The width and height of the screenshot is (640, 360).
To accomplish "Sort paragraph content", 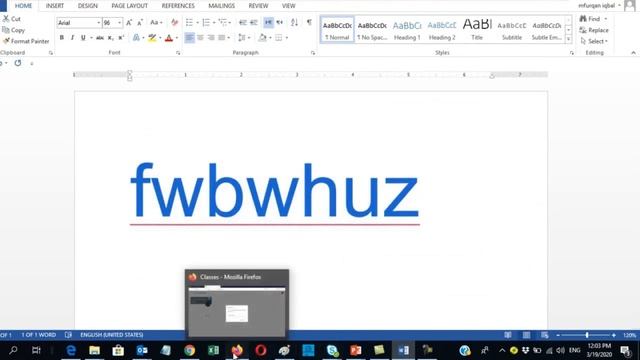I will (x=294, y=22).
